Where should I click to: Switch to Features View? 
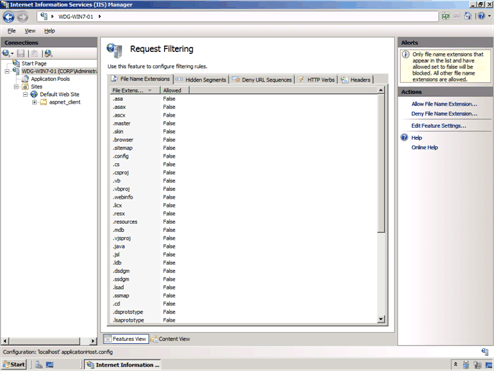[x=126, y=339]
